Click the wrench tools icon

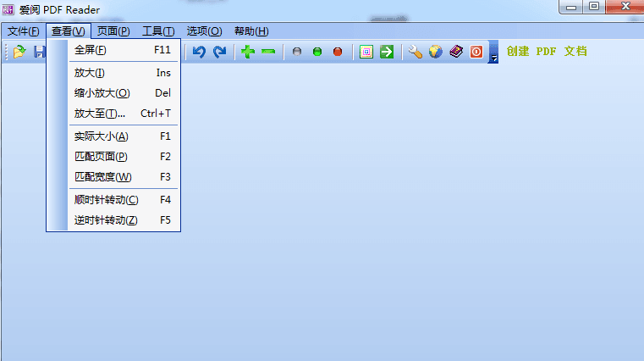(415, 52)
